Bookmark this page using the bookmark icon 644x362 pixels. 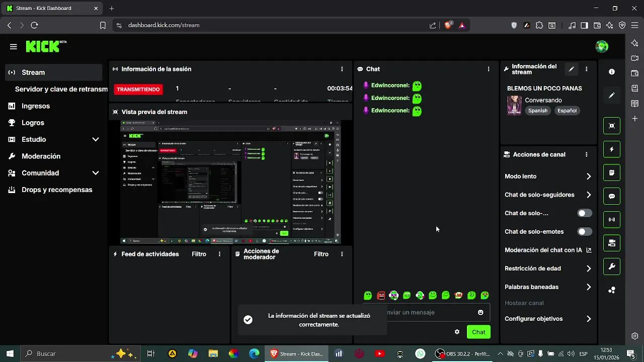pyautogui.click(x=103, y=25)
